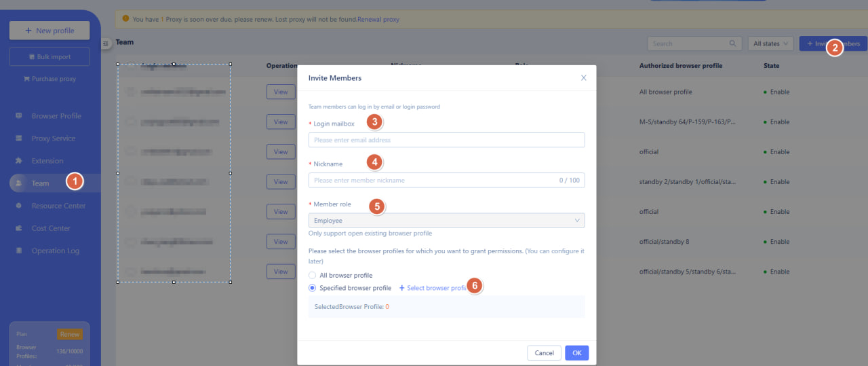Click the New profile button
The image size is (868, 366).
[x=50, y=31]
